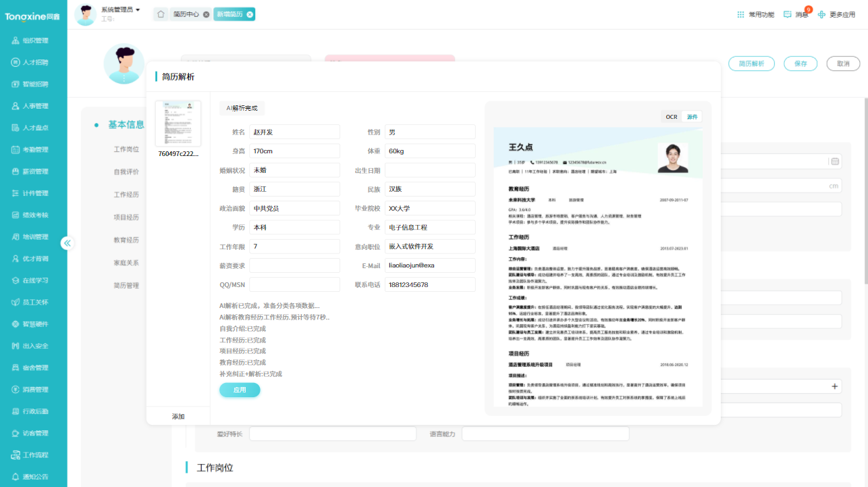Open the 培训管理 module
Screen dimensions: 868x487
32,236
